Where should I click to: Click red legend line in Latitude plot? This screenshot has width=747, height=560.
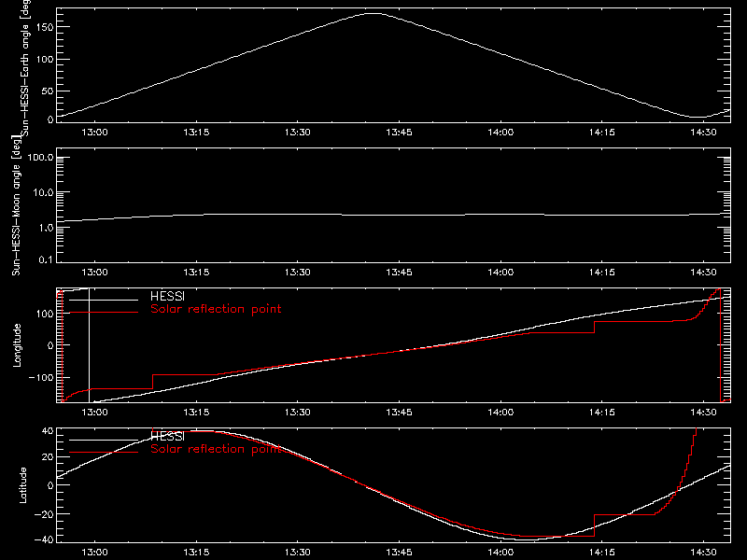coord(104,452)
